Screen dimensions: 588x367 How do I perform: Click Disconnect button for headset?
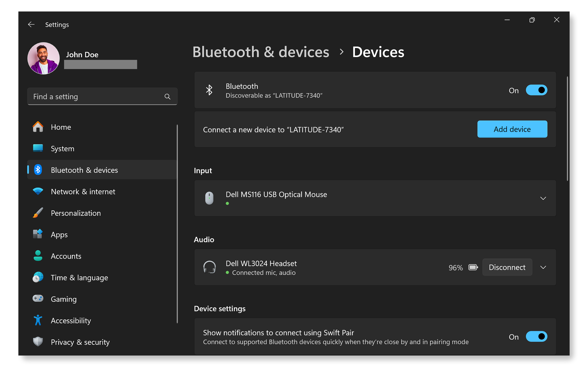508,267
